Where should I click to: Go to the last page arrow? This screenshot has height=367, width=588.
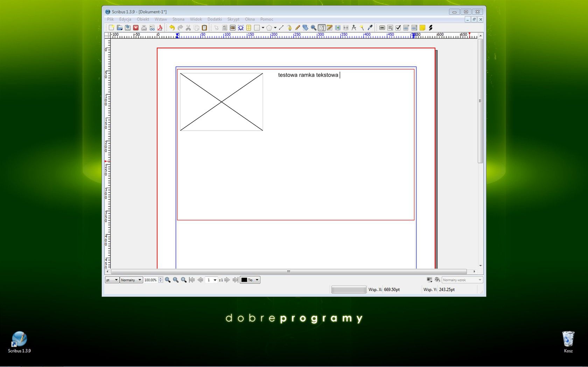tap(236, 280)
